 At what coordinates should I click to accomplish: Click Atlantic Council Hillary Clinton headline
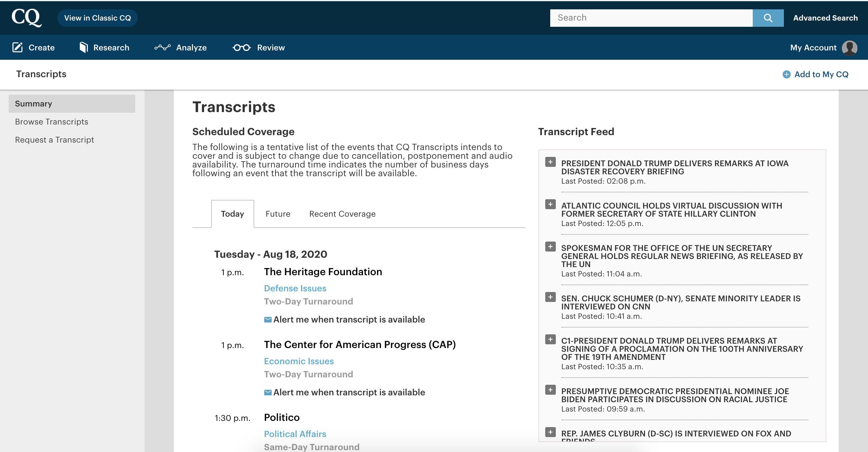(671, 210)
